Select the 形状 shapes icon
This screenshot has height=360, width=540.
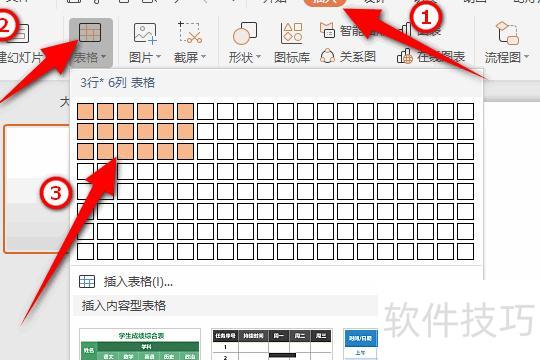point(245,33)
